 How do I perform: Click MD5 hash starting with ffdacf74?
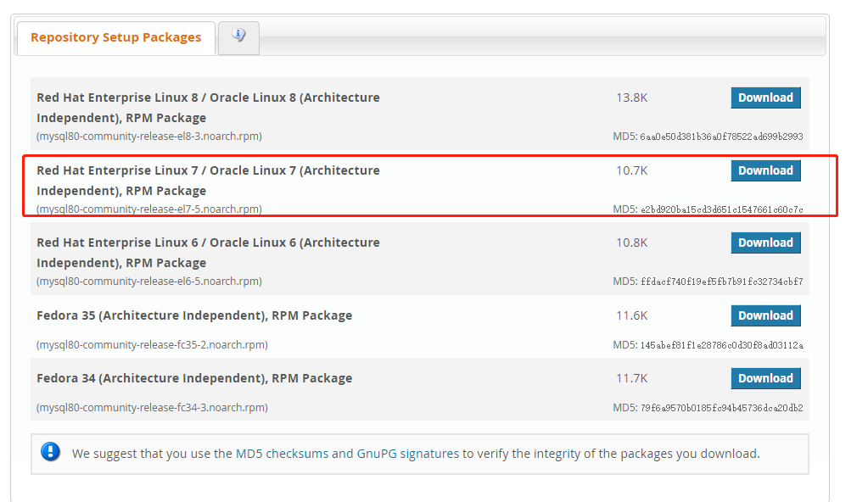[721, 282]
